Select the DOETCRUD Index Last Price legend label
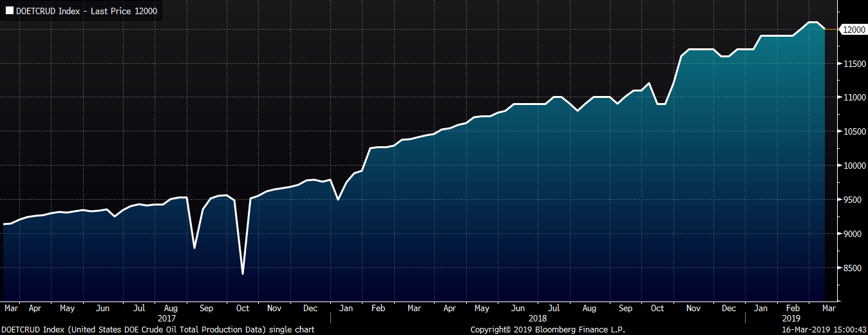 point(86,11)
